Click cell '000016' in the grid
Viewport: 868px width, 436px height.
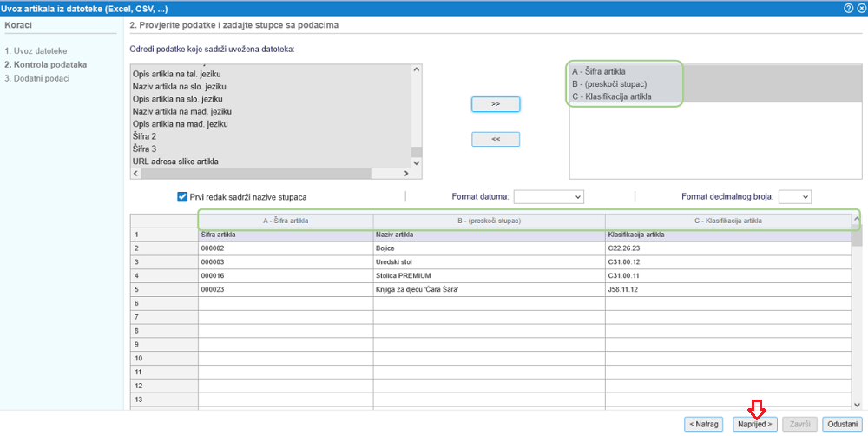pos(286,275)
